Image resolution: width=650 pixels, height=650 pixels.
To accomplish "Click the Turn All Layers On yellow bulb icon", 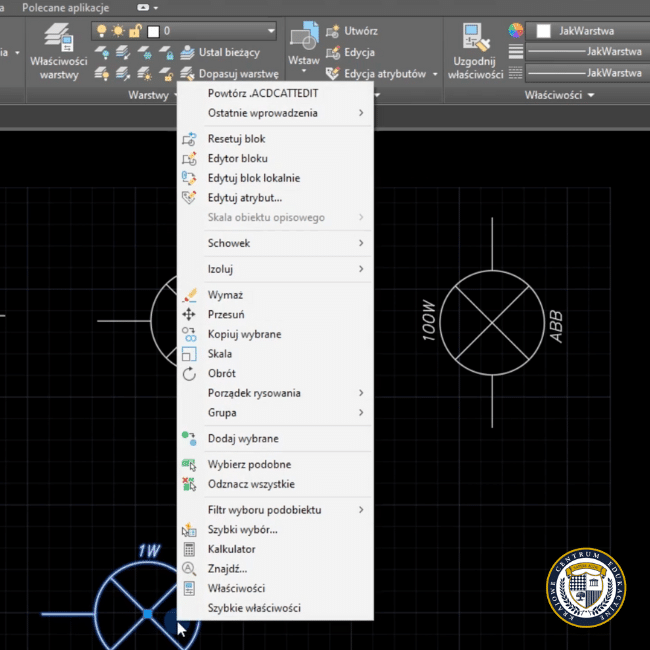I will 102,74.
